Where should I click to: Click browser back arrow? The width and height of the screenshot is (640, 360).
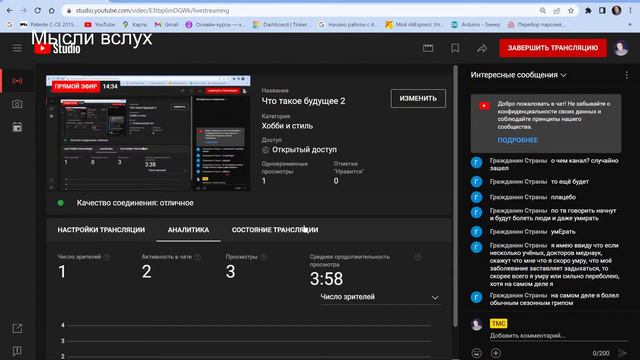pyautogui.click(x=9, y=11)
